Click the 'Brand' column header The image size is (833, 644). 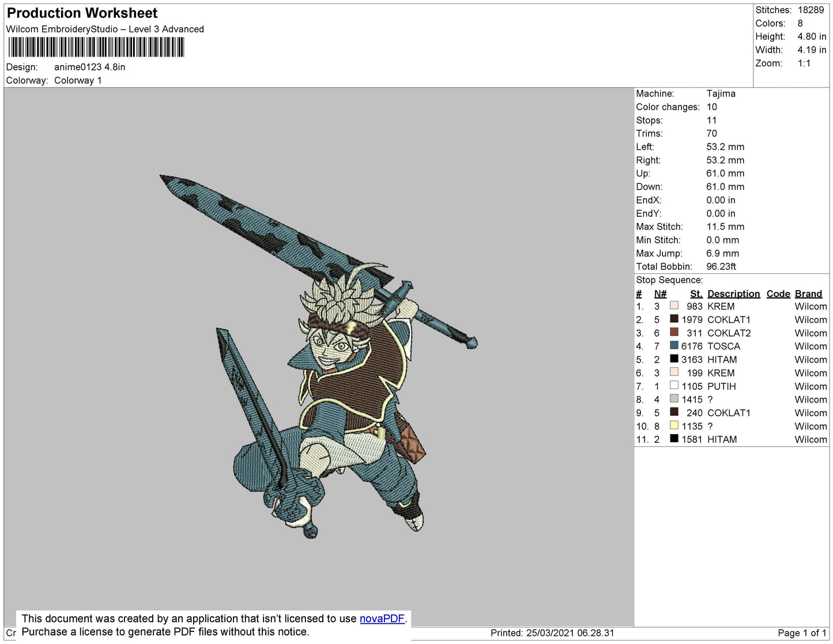(808, 294)
